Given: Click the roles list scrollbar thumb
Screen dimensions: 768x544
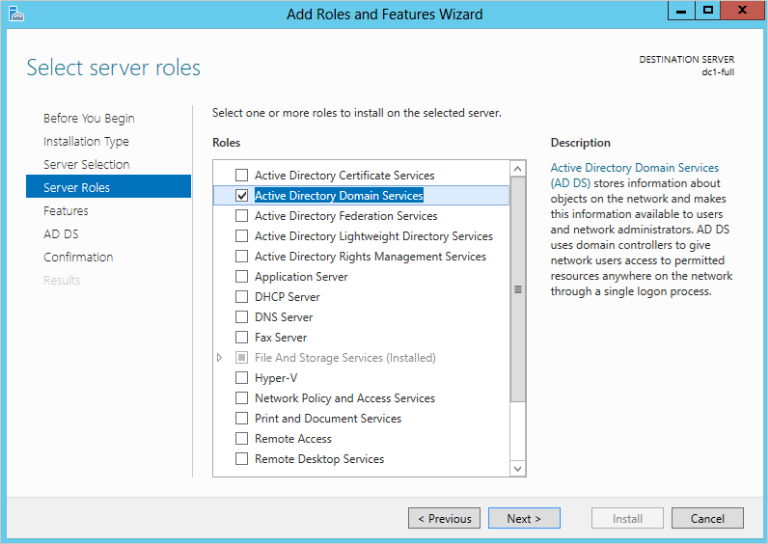Looking at the screenshot, I should (x=517, y=289).
